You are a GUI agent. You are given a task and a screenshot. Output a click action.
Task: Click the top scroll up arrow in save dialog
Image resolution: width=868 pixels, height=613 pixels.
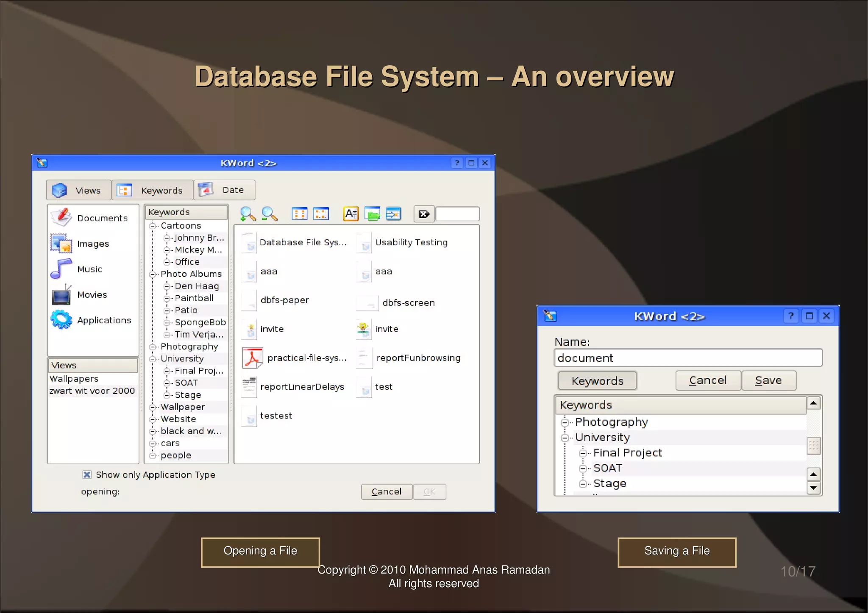coord(813,403)
